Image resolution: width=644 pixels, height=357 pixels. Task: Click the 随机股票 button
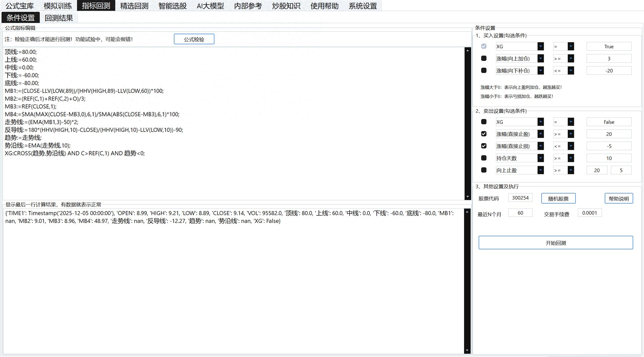(x=558, y=199)
